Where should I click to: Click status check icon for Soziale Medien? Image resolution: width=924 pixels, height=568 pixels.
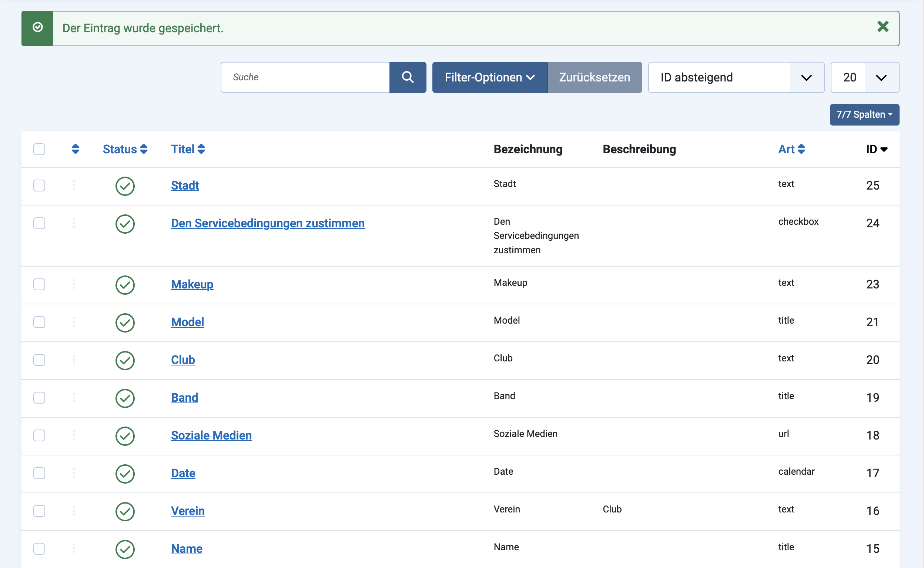(125, 436)
